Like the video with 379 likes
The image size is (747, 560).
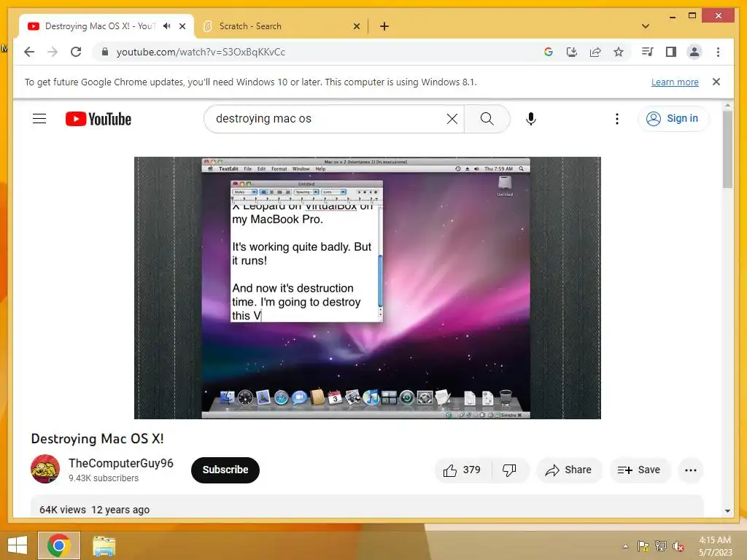click(462, 470)
